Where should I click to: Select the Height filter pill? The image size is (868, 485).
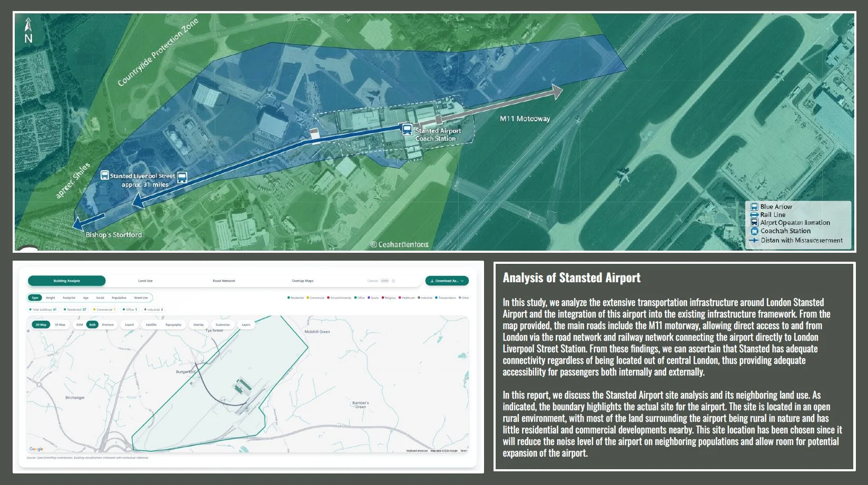click(x=51, y=298)
